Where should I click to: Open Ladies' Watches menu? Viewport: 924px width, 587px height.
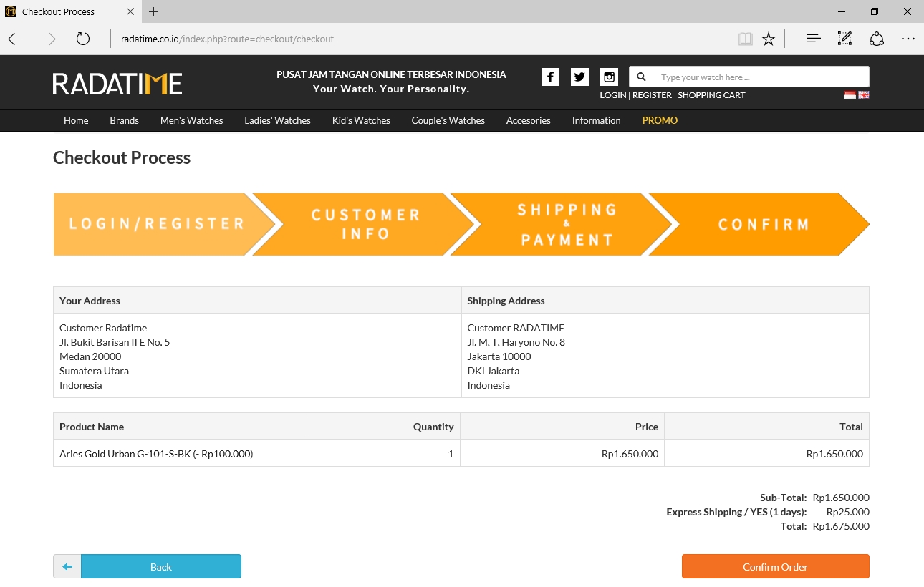click(x=278, y=120)
